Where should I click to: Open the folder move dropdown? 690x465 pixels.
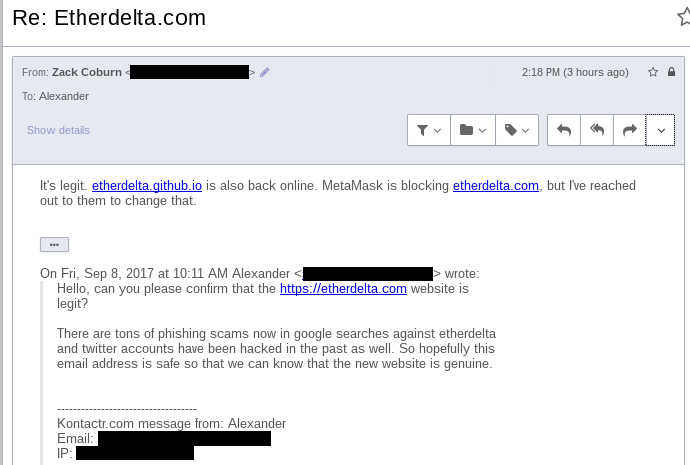coord(473,130)
